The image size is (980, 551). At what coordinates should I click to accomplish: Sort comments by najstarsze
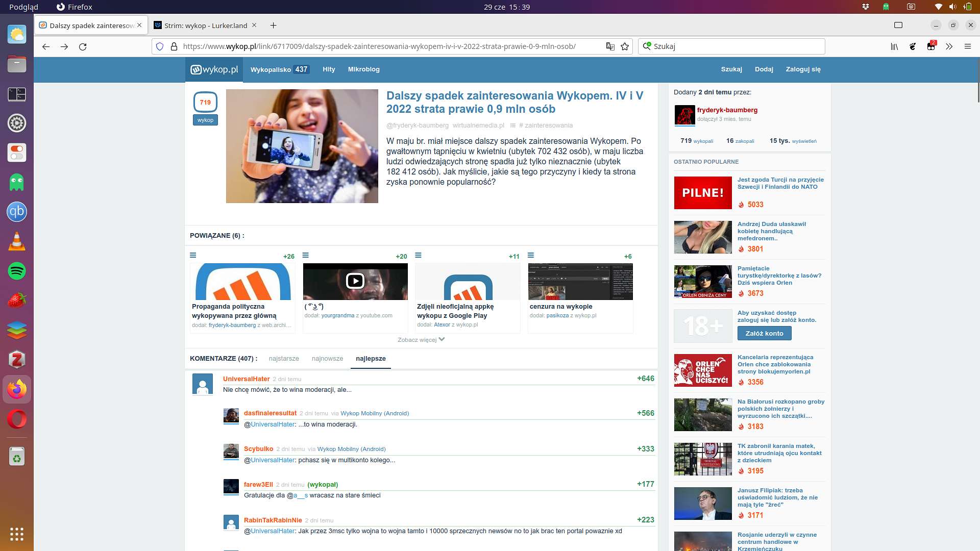[x=284, y=359]
